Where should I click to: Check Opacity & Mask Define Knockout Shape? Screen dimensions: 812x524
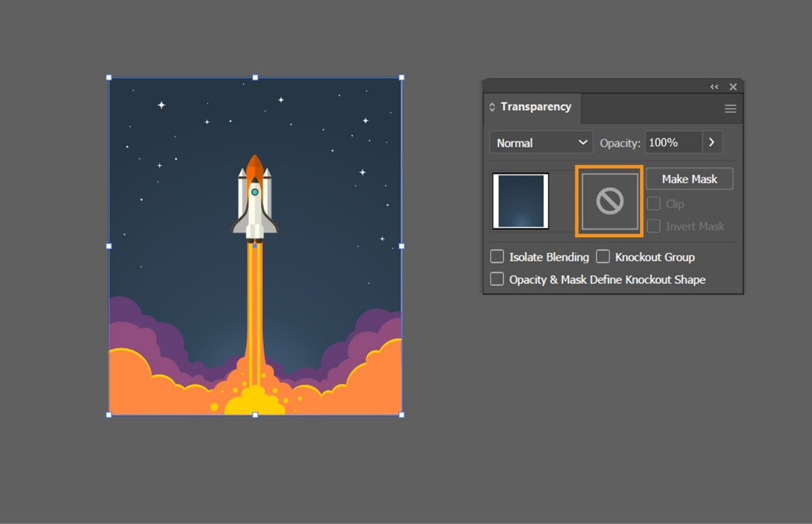pyautogui.click(x=497, y=279)
